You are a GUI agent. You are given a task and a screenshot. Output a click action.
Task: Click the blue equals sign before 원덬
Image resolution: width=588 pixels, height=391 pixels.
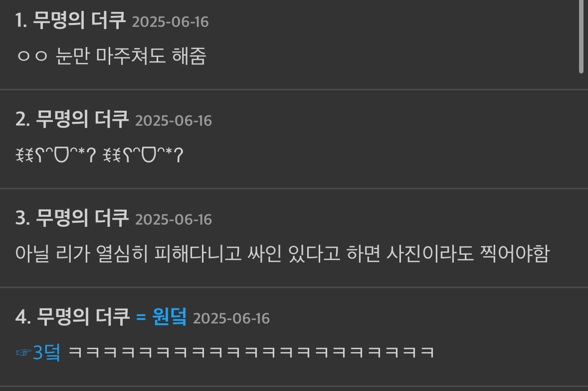pyautogui.click(x=141, y=317)
